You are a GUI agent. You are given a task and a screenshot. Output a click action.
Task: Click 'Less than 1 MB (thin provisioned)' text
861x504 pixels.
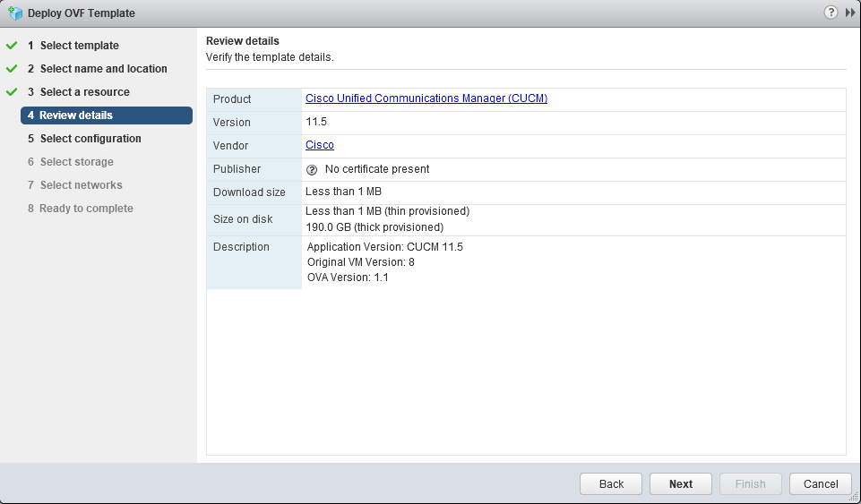(x=388, y=211)
